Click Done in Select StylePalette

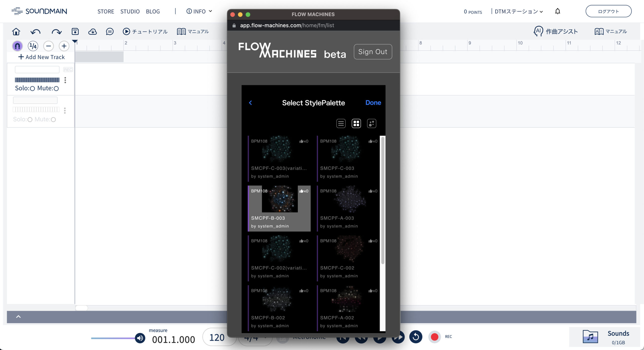click(373, 103)
